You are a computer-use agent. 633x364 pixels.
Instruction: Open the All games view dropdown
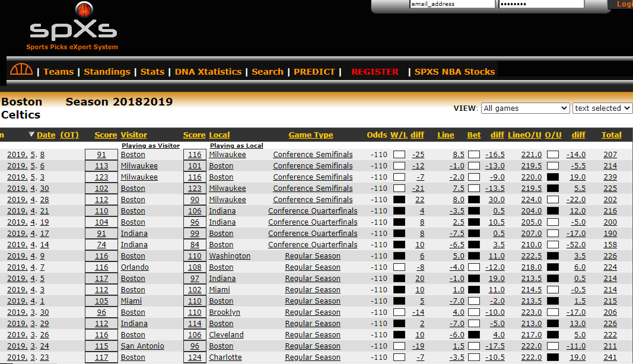(525, 108)
